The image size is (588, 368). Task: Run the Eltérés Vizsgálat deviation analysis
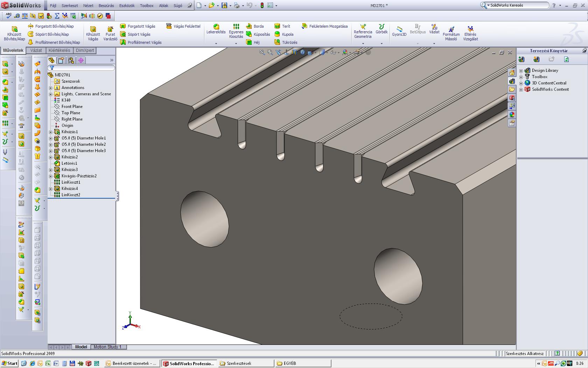click(x=470, y=33)
